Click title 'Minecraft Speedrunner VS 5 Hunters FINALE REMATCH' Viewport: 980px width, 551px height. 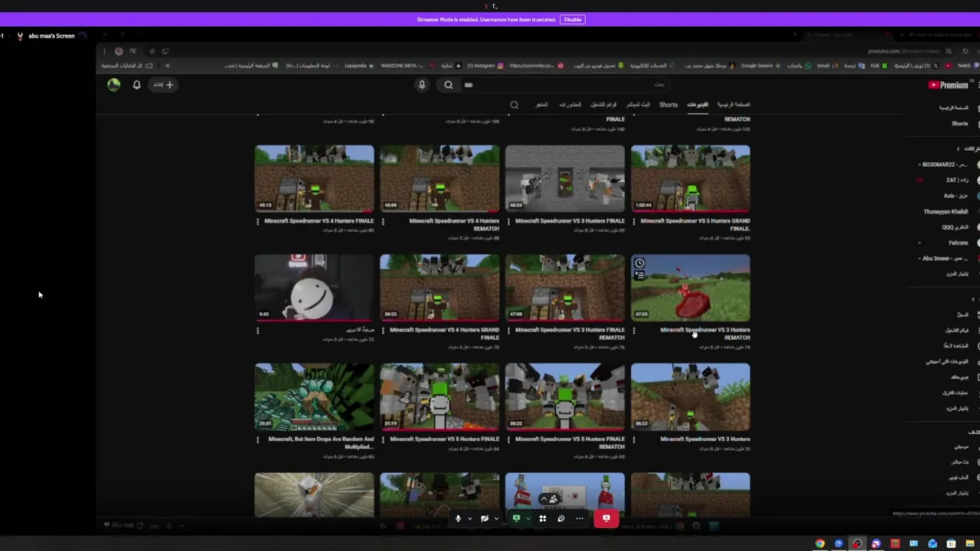coord(570,442)
